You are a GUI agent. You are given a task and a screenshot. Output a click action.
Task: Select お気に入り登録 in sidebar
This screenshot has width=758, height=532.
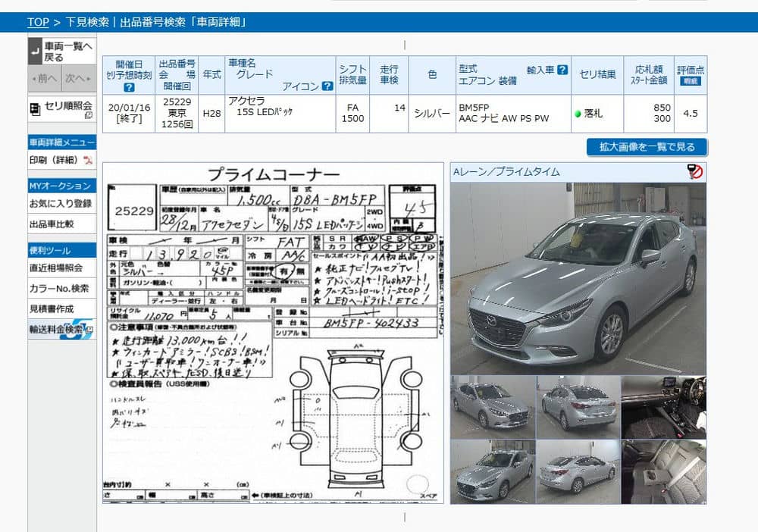click(61, 204)
